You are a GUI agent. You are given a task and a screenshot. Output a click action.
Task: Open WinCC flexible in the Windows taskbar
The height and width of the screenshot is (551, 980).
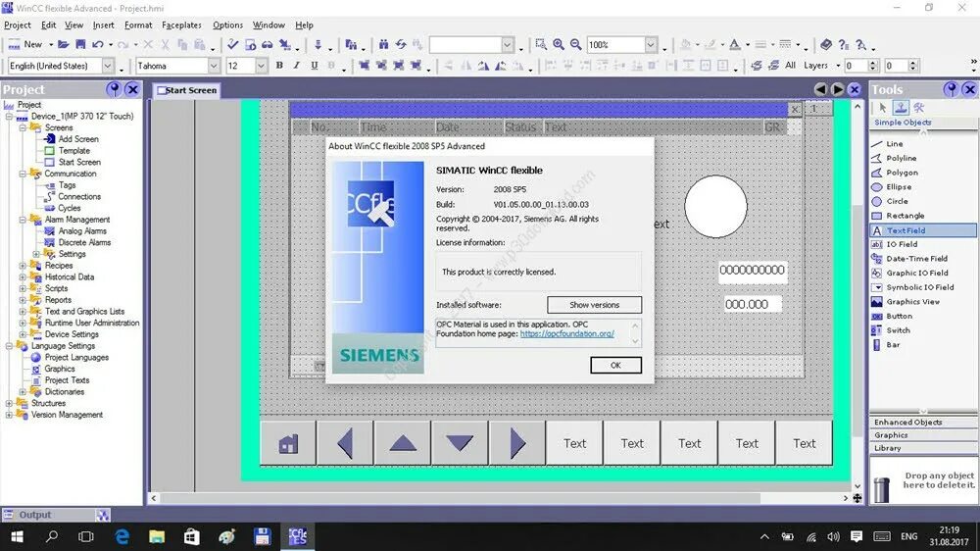(x=298, y=536)
